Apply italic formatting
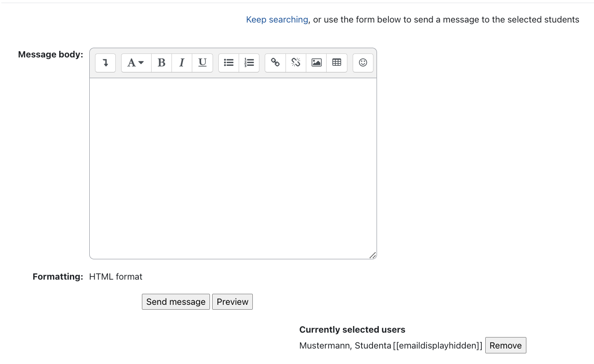 tap(182, 63)
